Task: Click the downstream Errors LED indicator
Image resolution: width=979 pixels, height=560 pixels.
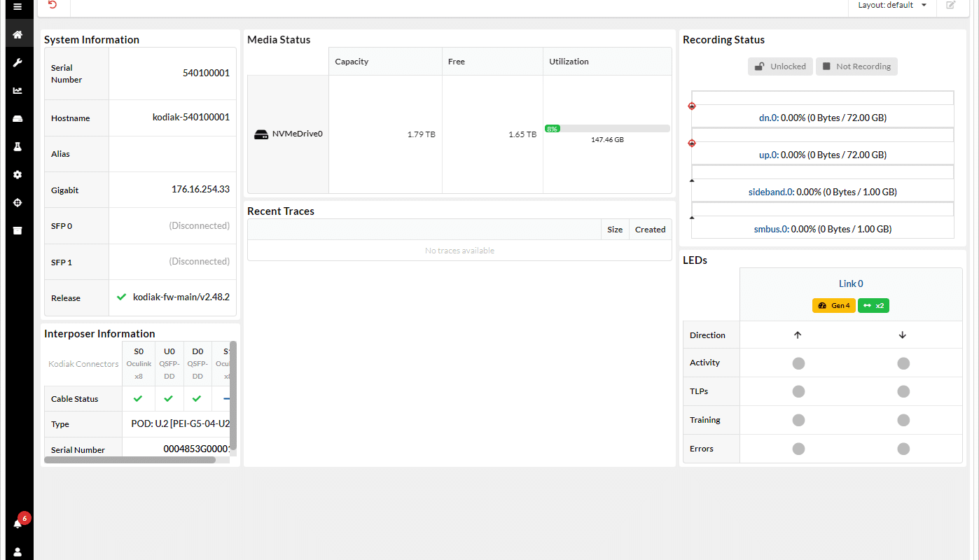Action: point(903,449)
